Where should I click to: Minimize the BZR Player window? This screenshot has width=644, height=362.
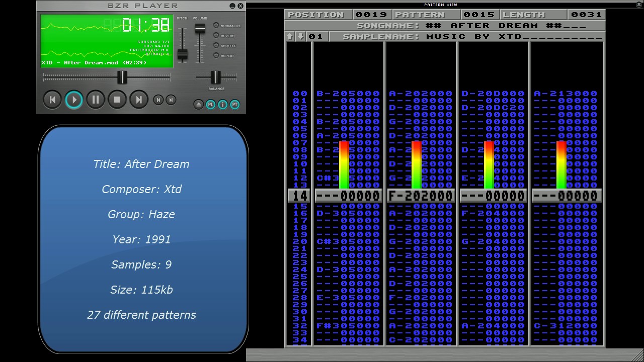pos(232,6)
